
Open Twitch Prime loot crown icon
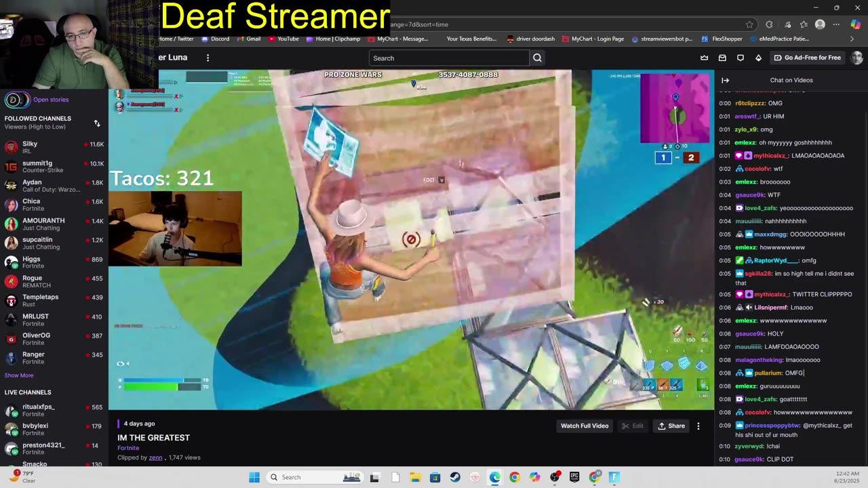pos(704,58)
